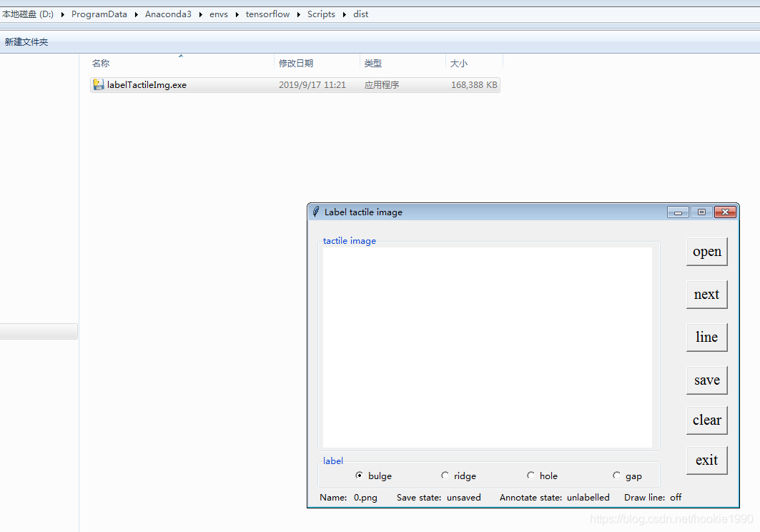Click the Annotate state: unlabelled status
The width and height of the screenshot is (760, 532).
point(555,498)
